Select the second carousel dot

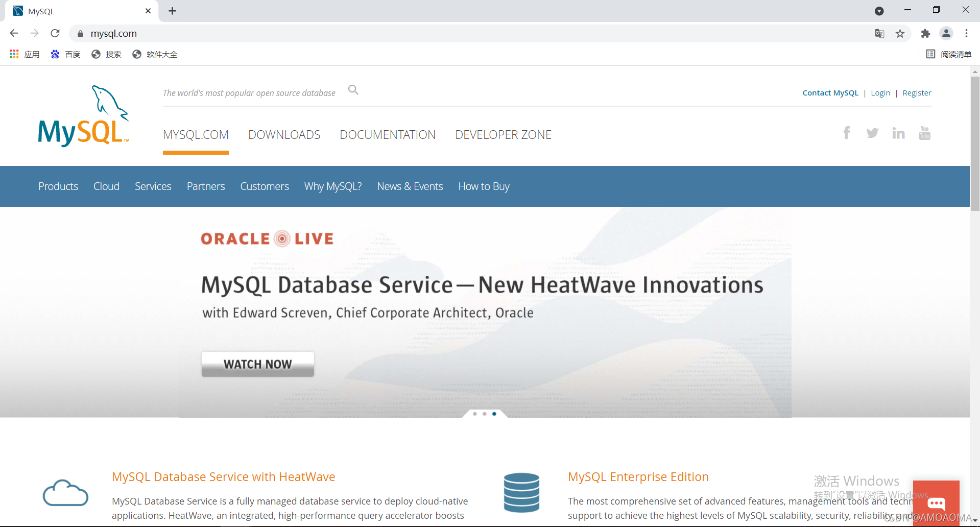point(485,414)
